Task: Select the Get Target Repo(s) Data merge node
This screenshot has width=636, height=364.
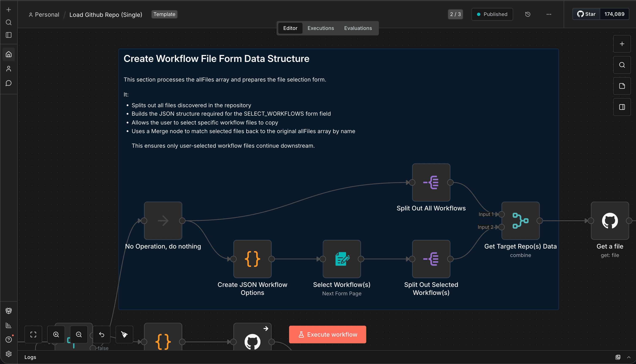Action: coord(520,221)
